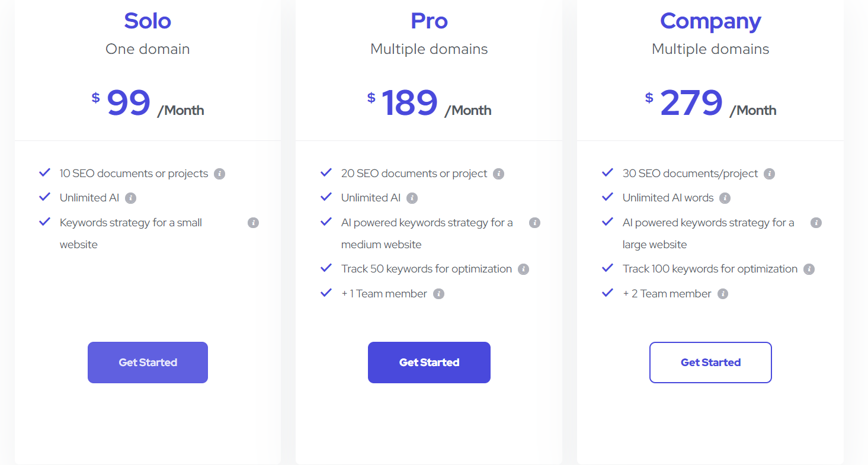
Task: Click Get Started under Solo plan
Action: [148, 363]
